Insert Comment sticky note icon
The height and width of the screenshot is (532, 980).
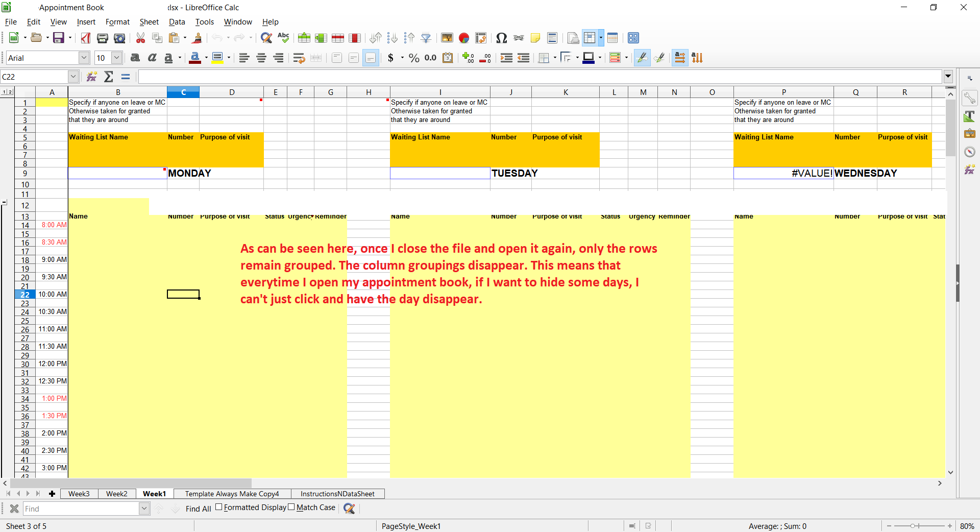pos(535,38)
